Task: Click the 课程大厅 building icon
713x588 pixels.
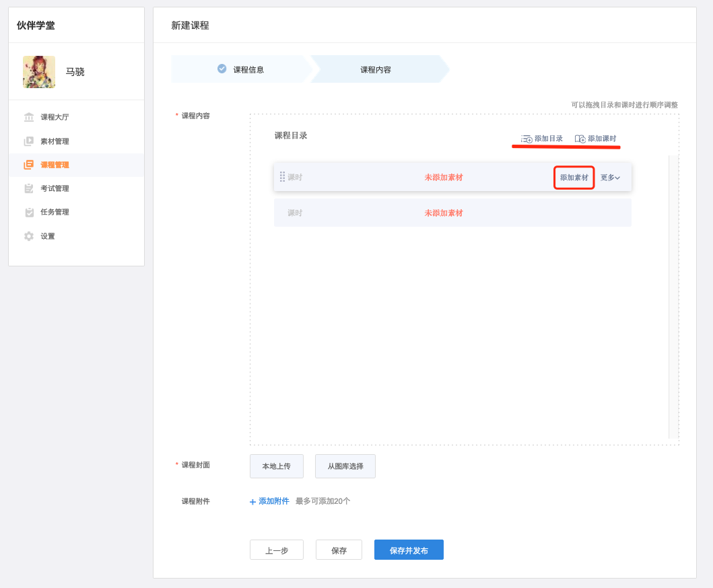Action: [29, 117]
